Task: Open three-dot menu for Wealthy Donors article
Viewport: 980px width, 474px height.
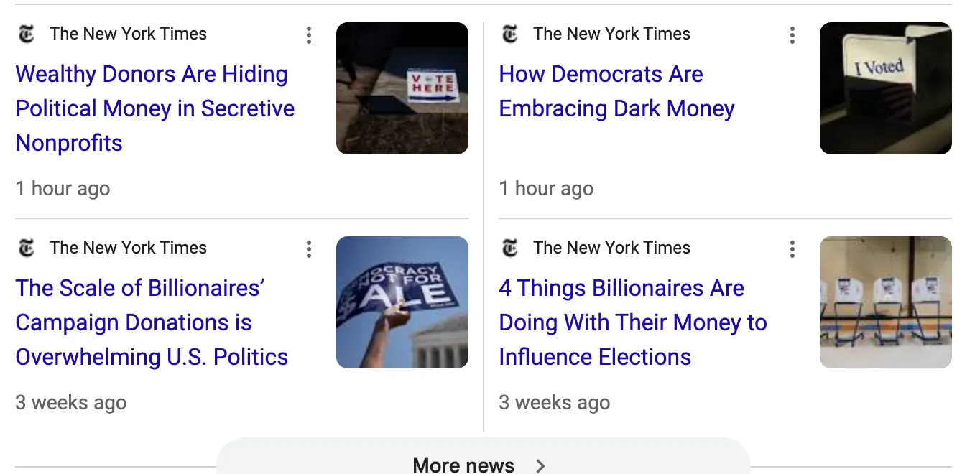Action: [x=309, y=34]
